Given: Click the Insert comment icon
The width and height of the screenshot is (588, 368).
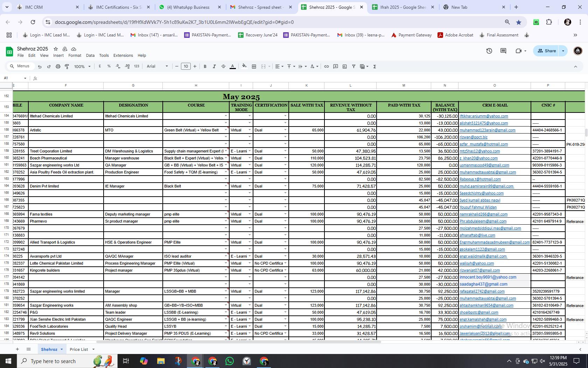Looking at the screenshot, I should click(335, 67).
